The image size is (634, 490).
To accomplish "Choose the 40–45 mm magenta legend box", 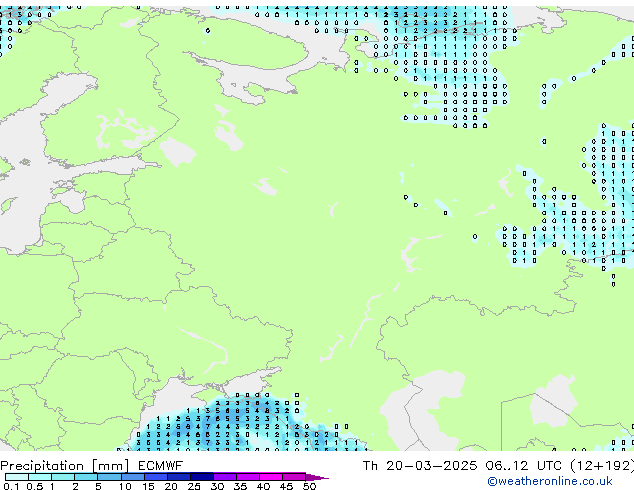I will coord(271,477).
